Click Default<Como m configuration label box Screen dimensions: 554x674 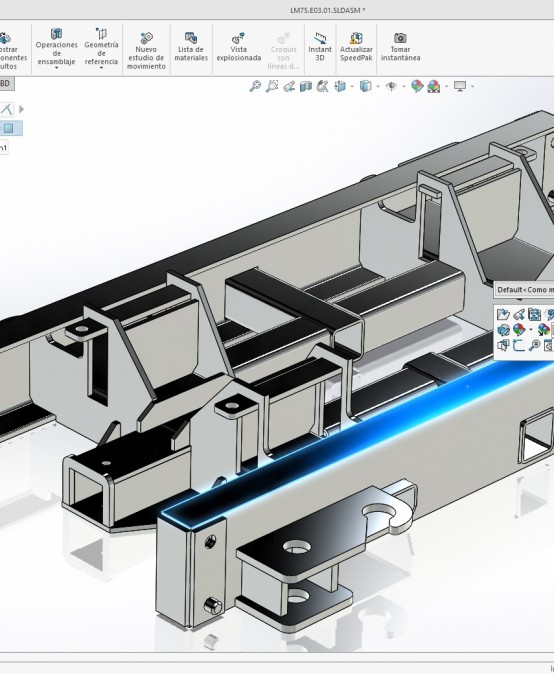(x=524, y=290)
